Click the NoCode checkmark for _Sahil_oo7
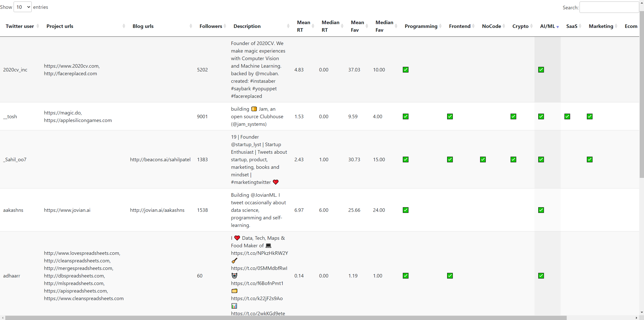 tap(483, 159)
